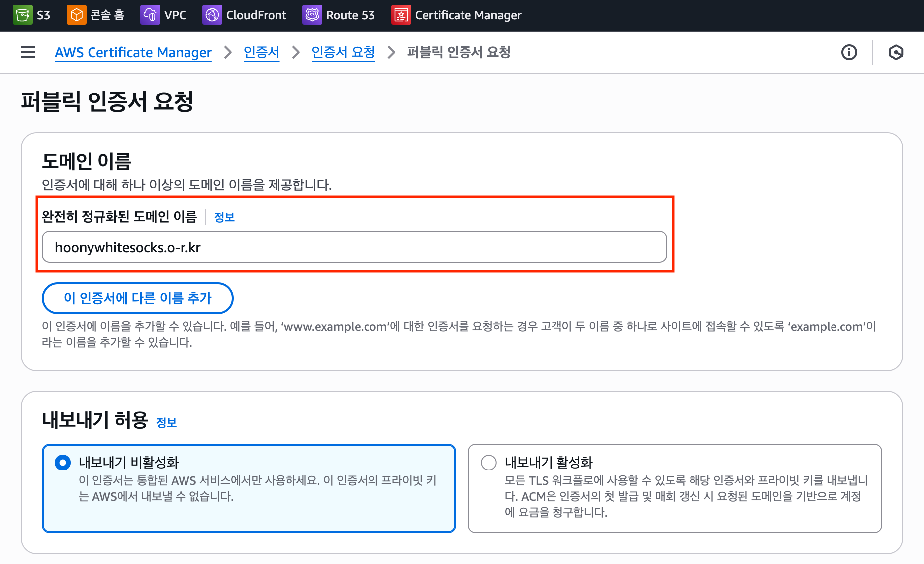Click the Certificate Manager favorites icon
The width and height of the screenshot is (924, 564).
401,15
